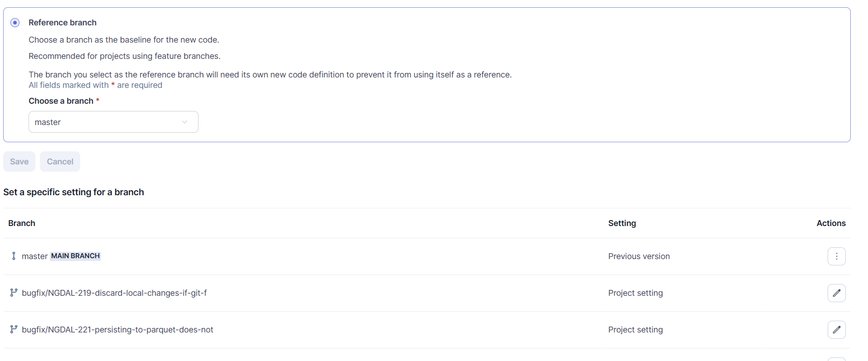
Task: Click the Reference branch label text
Action: coord(63,23)
